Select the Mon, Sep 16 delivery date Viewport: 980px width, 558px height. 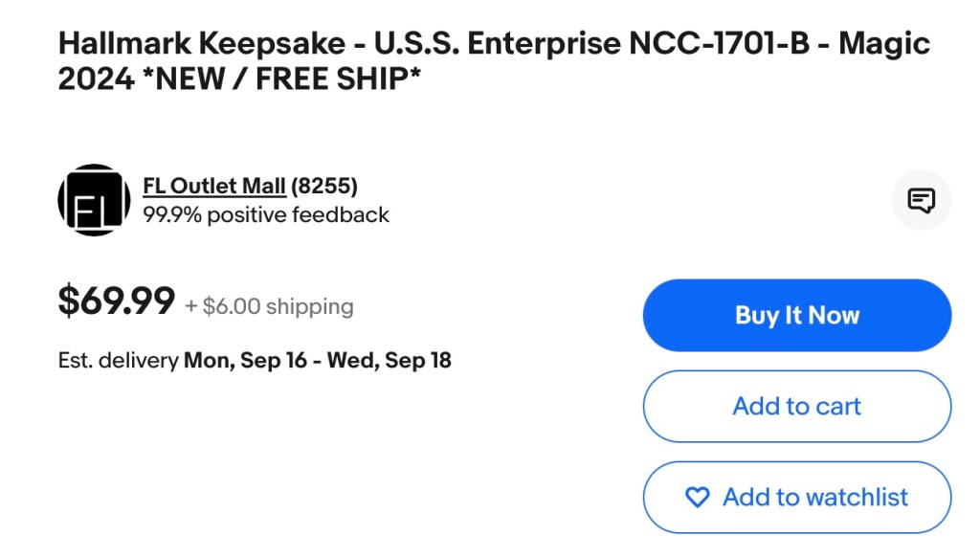coord(245,361)
